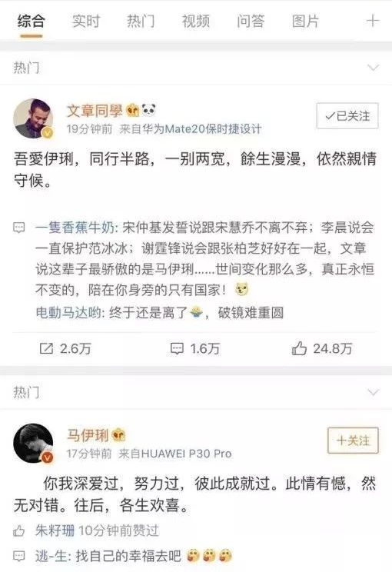The height and width of the screenshot is (572, 392).
Task: Open commenter 一隻香蕉牛奶 profile link
Action: 75,228
